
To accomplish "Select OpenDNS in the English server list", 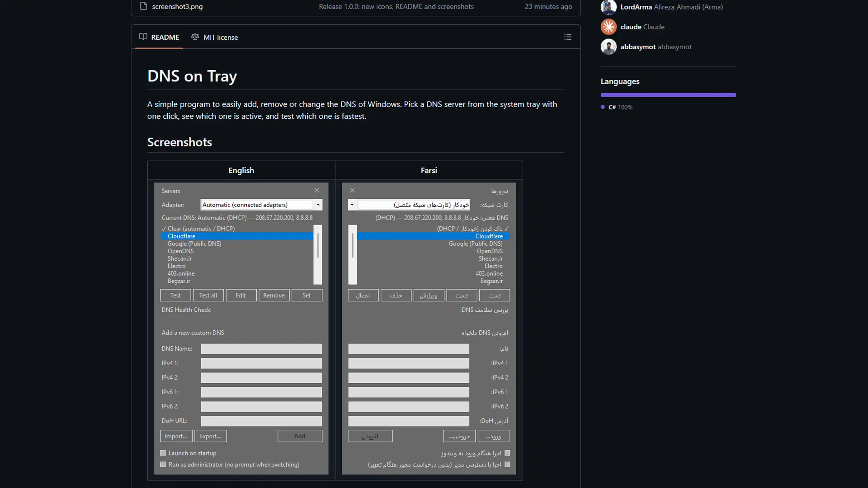I will [237, 251].
